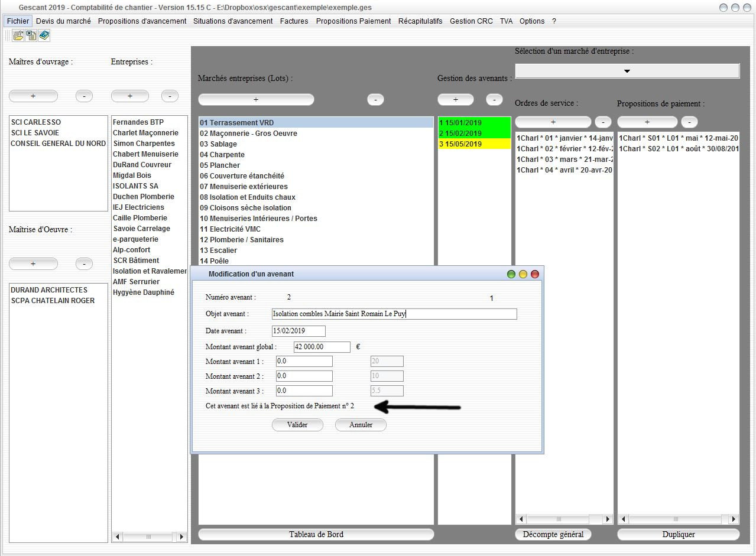Open the Récapitulatifs menu

(420, 21)
